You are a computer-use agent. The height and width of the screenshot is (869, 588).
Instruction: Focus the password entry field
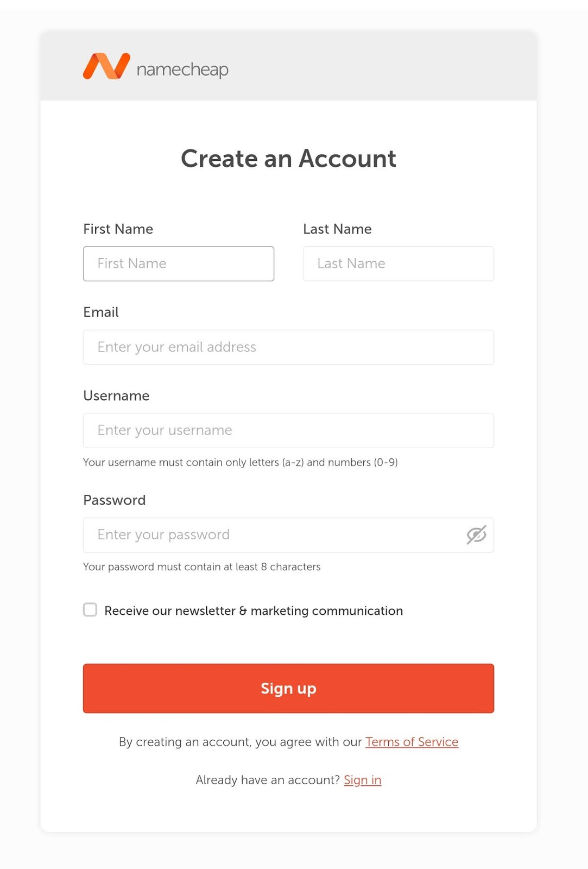pyautogui.click(x=271, y=535)
